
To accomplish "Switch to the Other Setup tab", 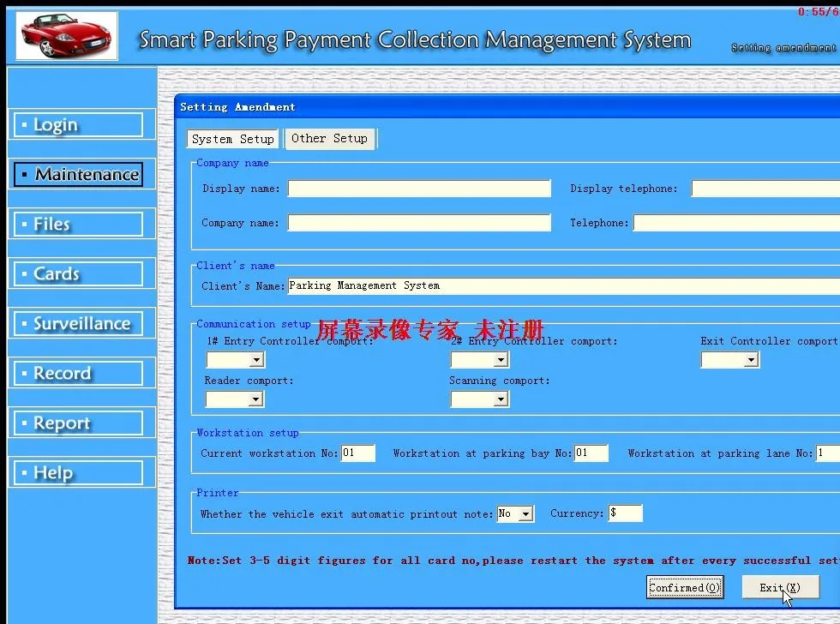I will (329, 138).
